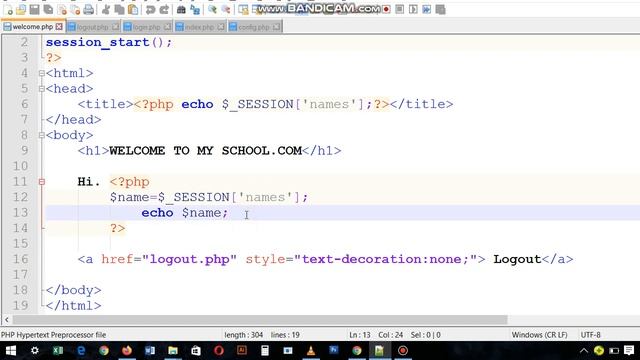Click the macro playback icon
Screen dimensions: 640x360
(413, 9)
